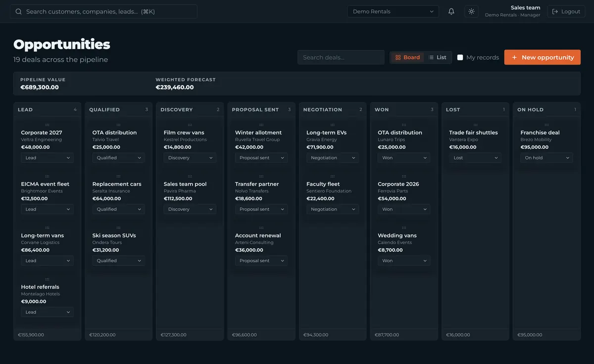Open stage dropdown for Ski season SUVs

point(119,261)
